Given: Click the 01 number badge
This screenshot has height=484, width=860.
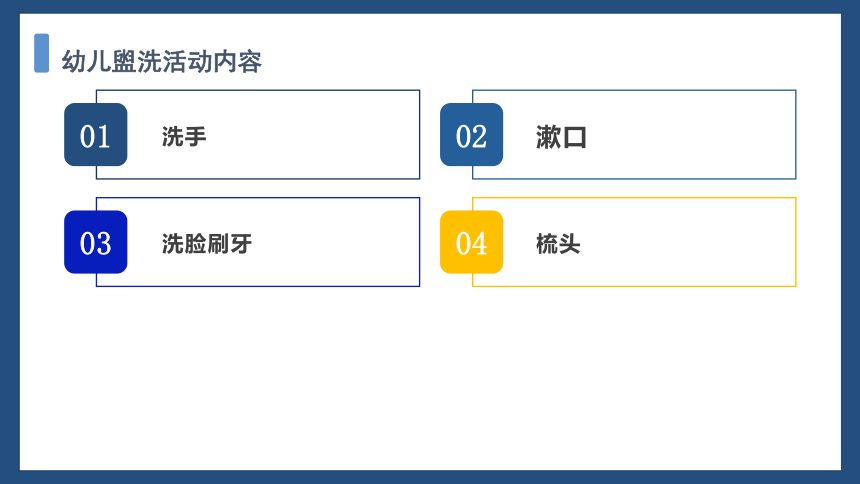Looking at the screenshot, I should tap(95, 134).
